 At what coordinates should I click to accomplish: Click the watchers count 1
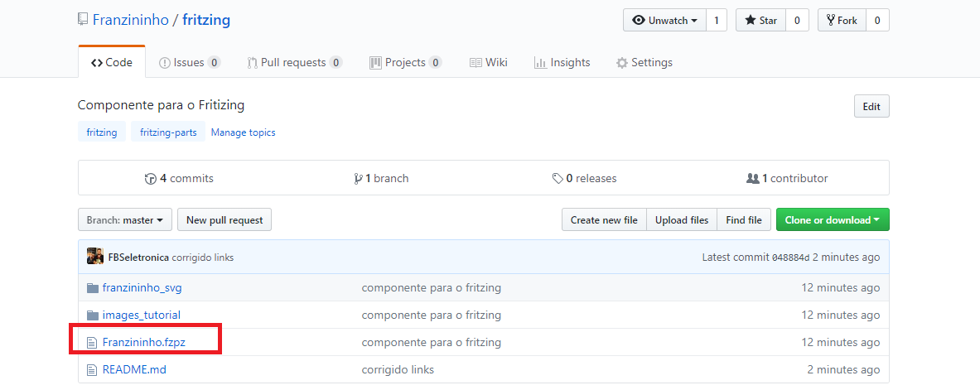pos(717,20)
